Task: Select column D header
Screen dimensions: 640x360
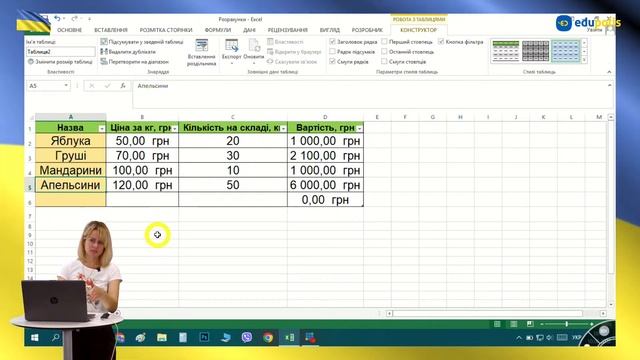Action: pyautogui.click(x=325, y=117)
